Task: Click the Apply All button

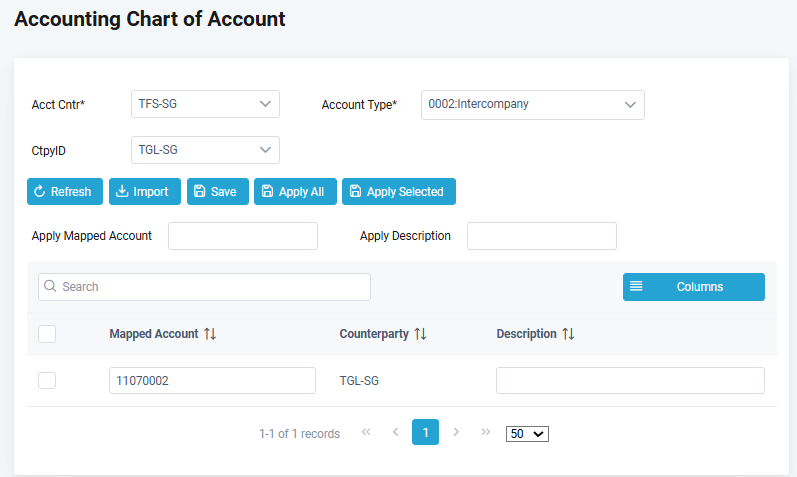Action: tap(294, 192)
